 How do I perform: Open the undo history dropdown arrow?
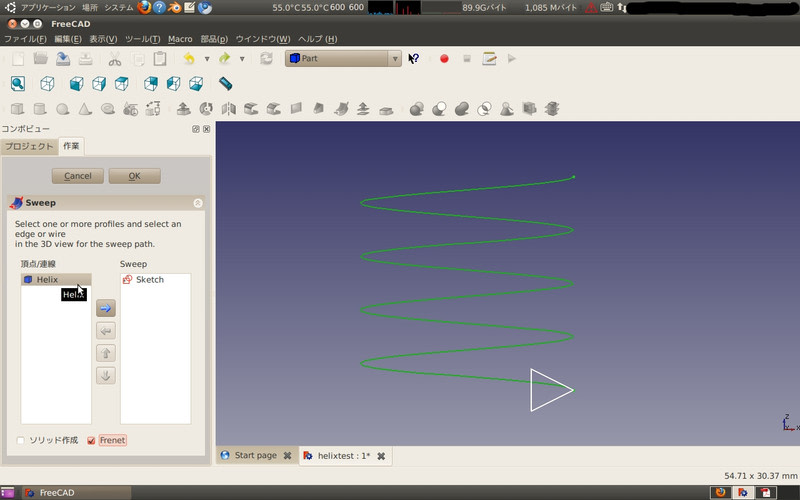[207, 59]
